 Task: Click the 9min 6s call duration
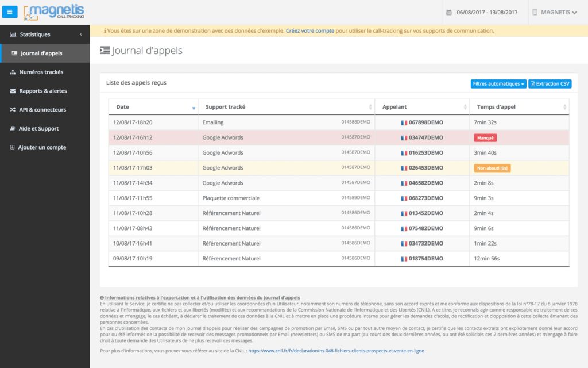coord(483,228)
